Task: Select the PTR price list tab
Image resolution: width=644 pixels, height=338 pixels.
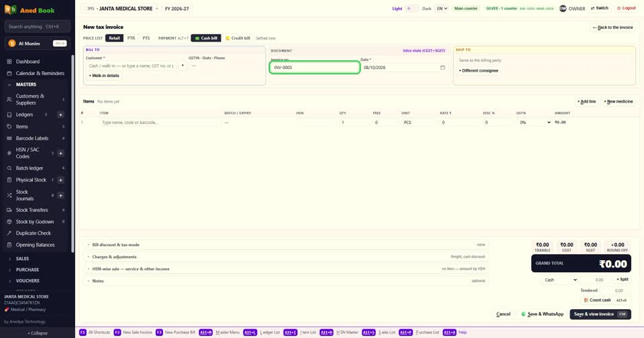Action: coord(131,38)
